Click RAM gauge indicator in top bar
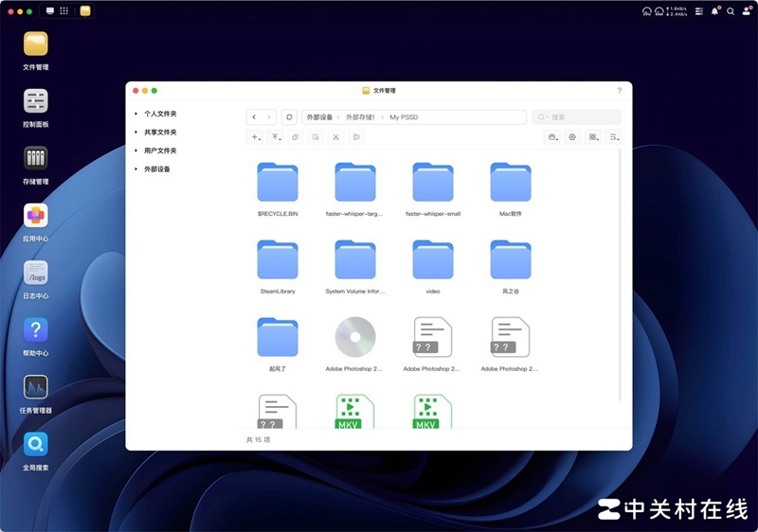 coord(659,11)
